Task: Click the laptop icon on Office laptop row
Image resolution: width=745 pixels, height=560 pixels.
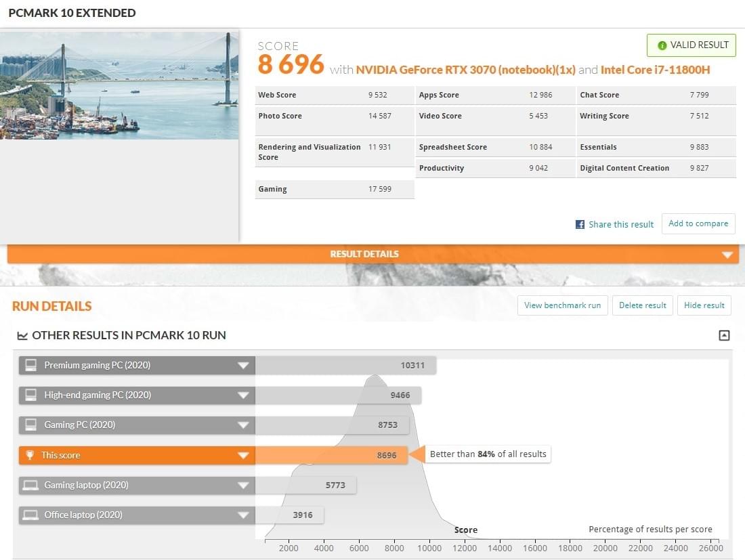Action: click(31, 515)
